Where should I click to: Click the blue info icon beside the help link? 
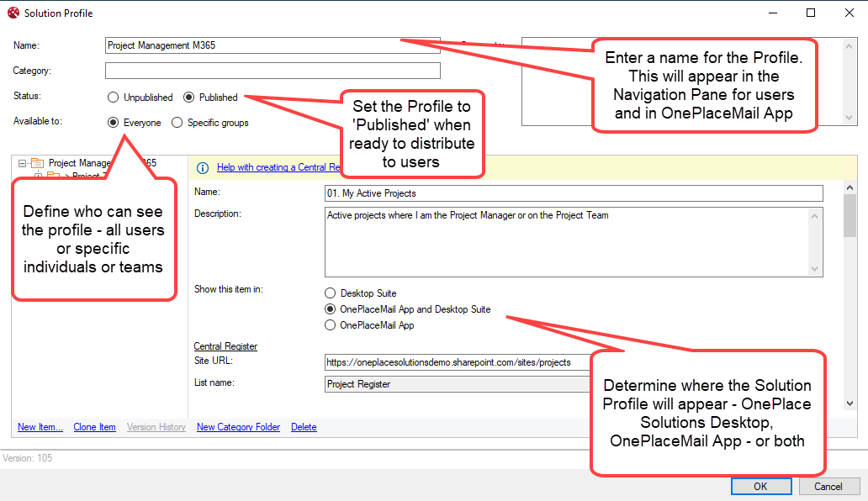pyautogui.click(x=202, y=168)
